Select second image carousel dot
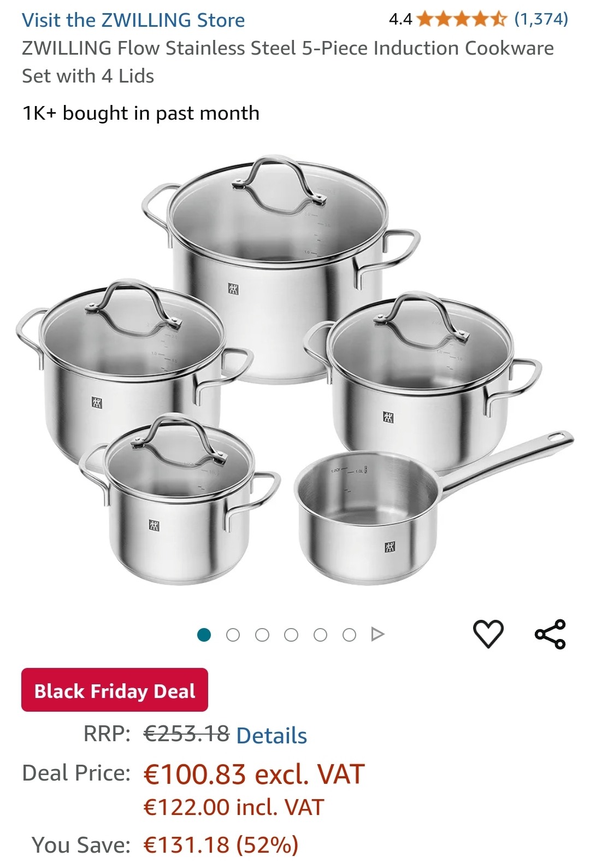Viewport: 590px width, 868px height. [x=233, y=635]
